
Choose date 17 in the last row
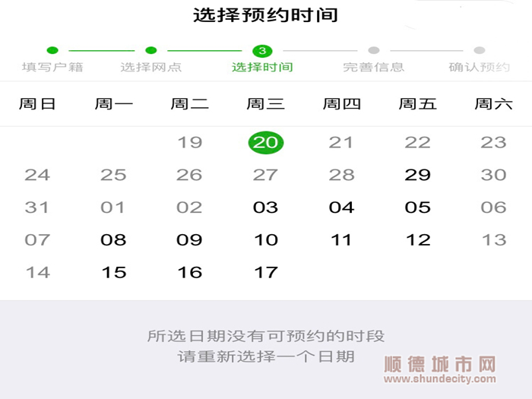coord(266,273)
